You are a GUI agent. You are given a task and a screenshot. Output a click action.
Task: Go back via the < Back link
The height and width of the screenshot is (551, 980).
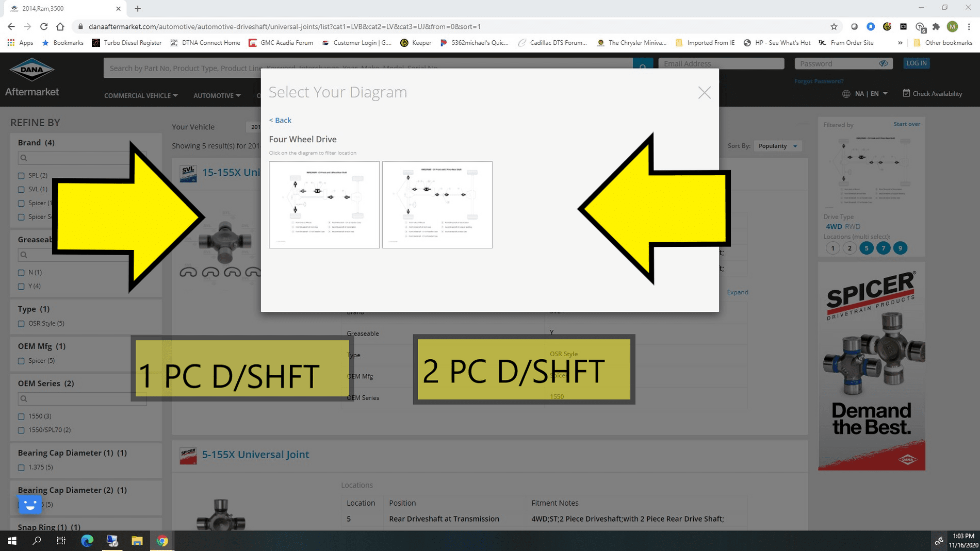click(280, 120)
